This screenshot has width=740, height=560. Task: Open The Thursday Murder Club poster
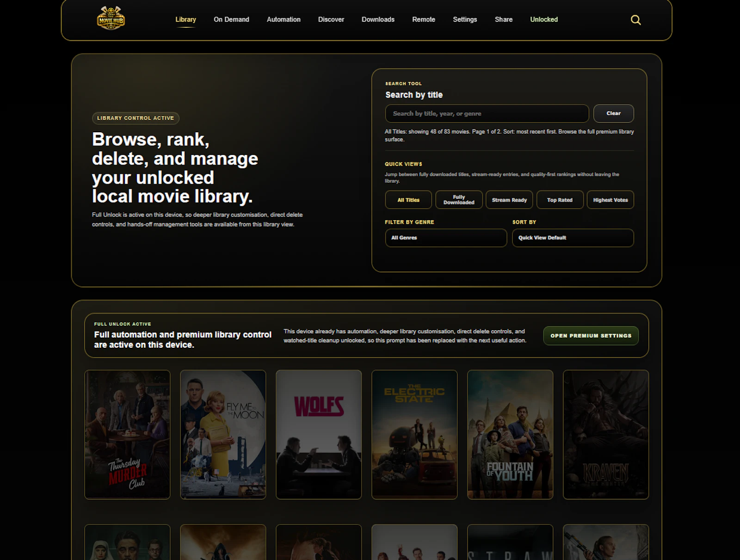127,435
